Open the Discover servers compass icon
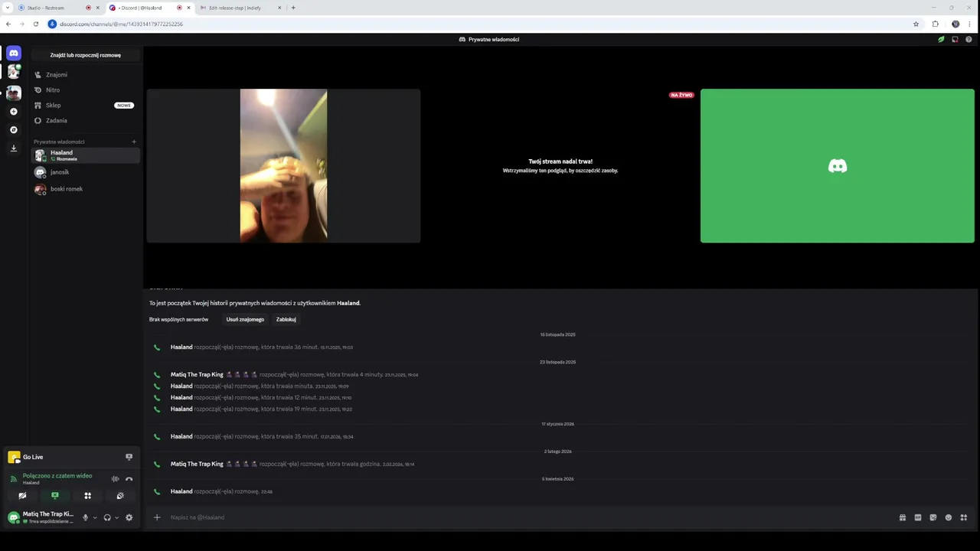 [x=13, y=130]
